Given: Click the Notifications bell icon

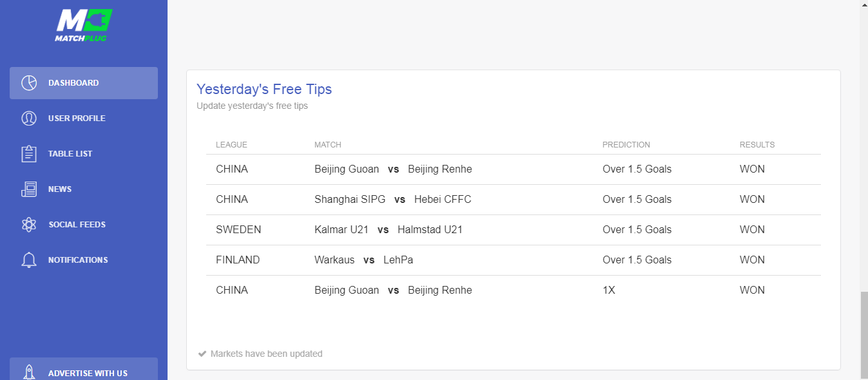Looking at the screenshot, I should coord(29,260).
